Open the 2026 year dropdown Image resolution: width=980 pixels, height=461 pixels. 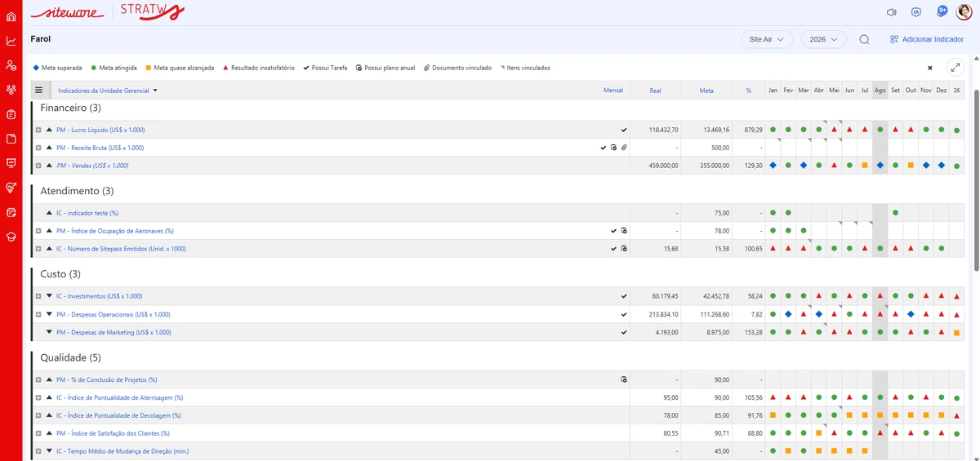(823, 39)
